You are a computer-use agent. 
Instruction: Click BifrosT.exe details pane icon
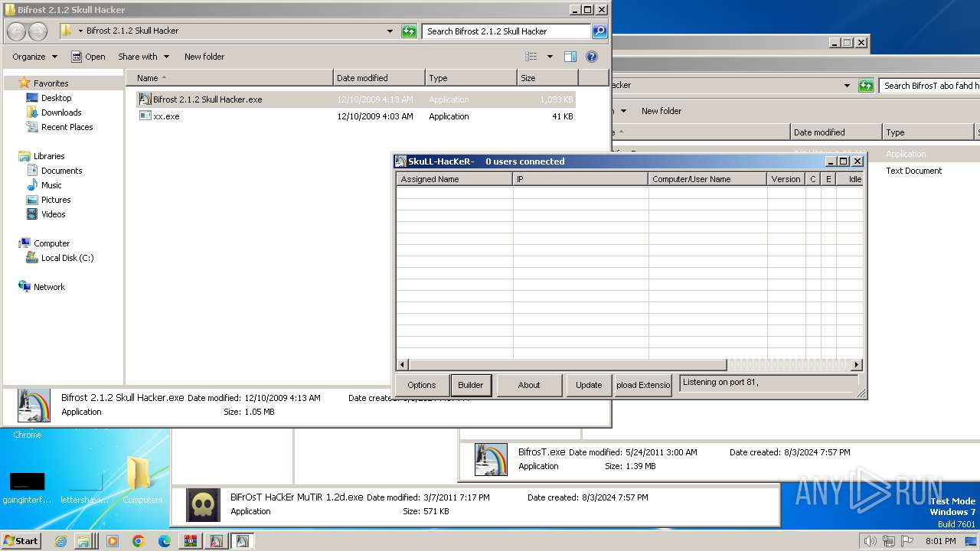click(491, 459)
